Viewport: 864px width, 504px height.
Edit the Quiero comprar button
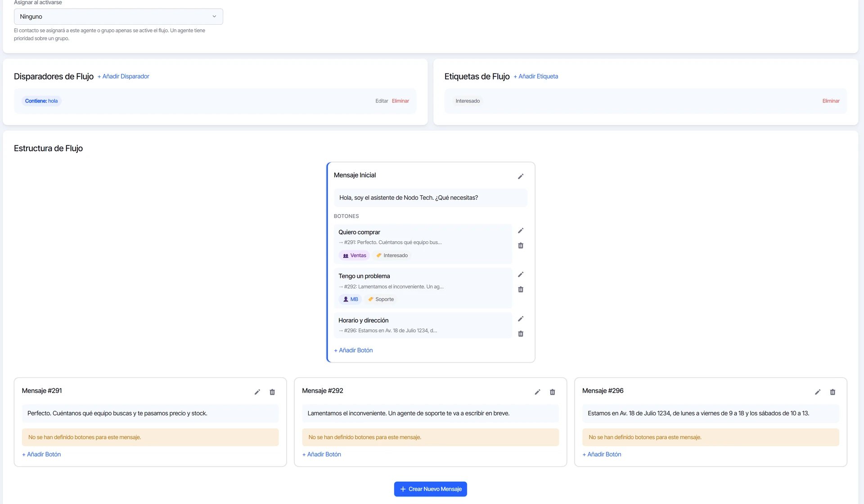[521, 231]
